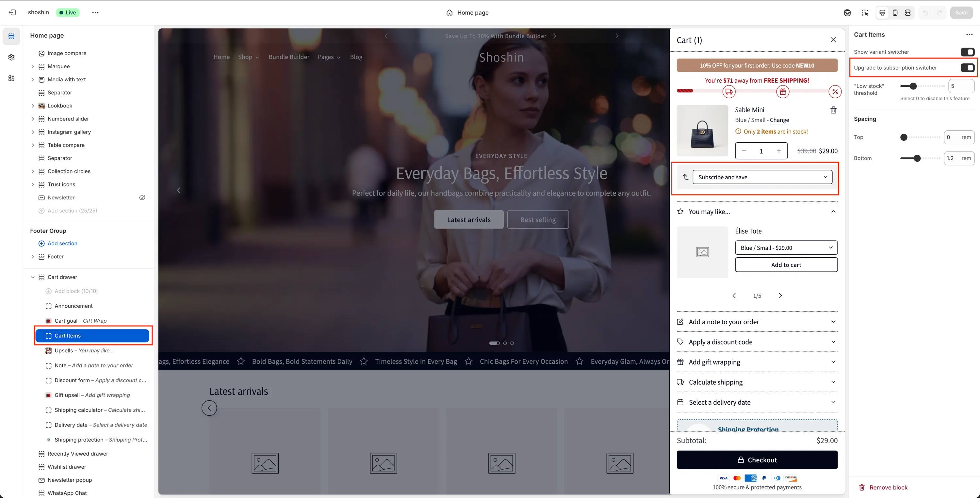Collapse the Cart drawer section
The height and width of the screenshot is (498, 980).
[x=33, y=277]
